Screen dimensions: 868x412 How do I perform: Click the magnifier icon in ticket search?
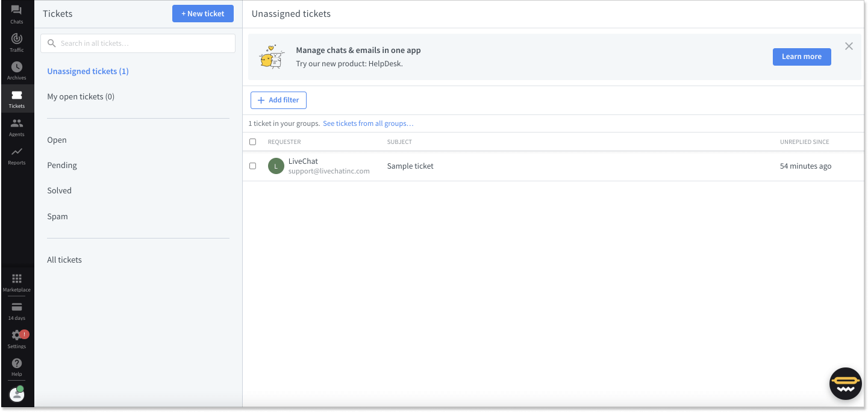point(52,43)
